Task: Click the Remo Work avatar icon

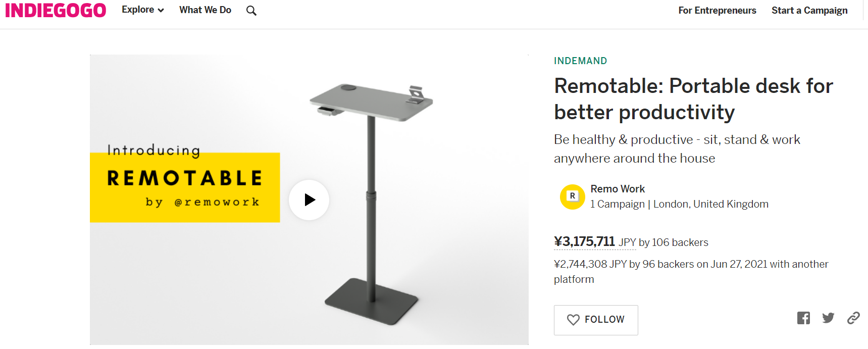Action: tap(573, 196)
